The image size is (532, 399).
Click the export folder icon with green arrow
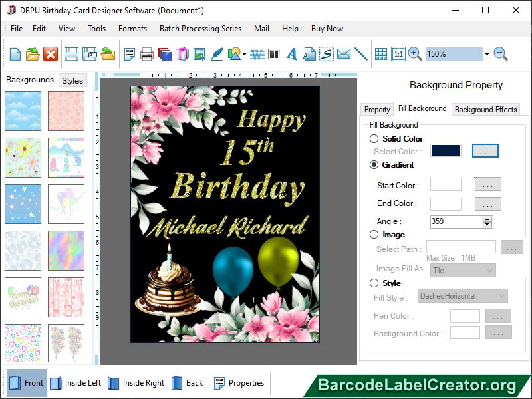tap(108, 54)
